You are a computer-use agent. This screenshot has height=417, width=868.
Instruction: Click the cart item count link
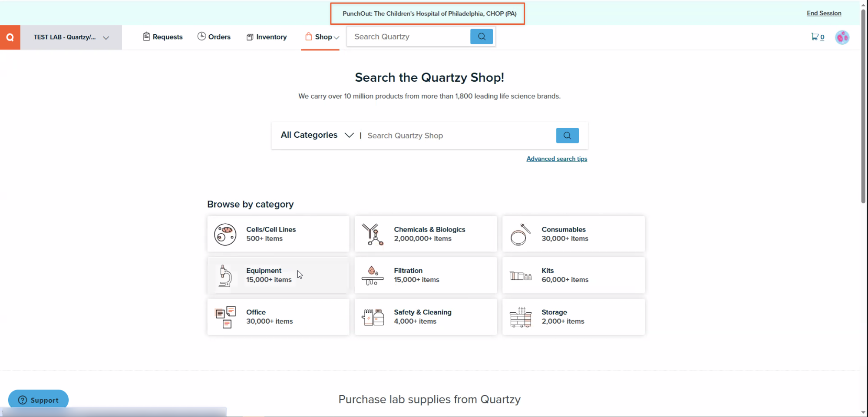pos(822,37)
